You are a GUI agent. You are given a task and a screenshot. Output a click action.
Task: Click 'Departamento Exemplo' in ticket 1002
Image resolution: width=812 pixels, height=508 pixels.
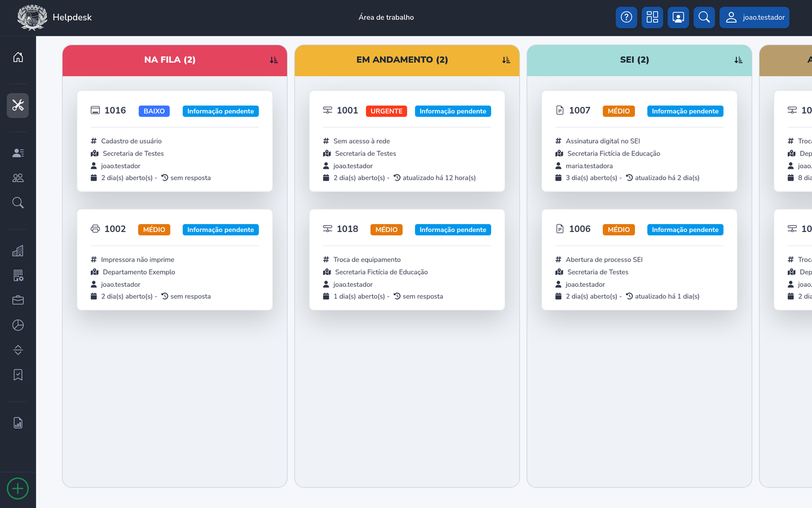click(139, 272)
